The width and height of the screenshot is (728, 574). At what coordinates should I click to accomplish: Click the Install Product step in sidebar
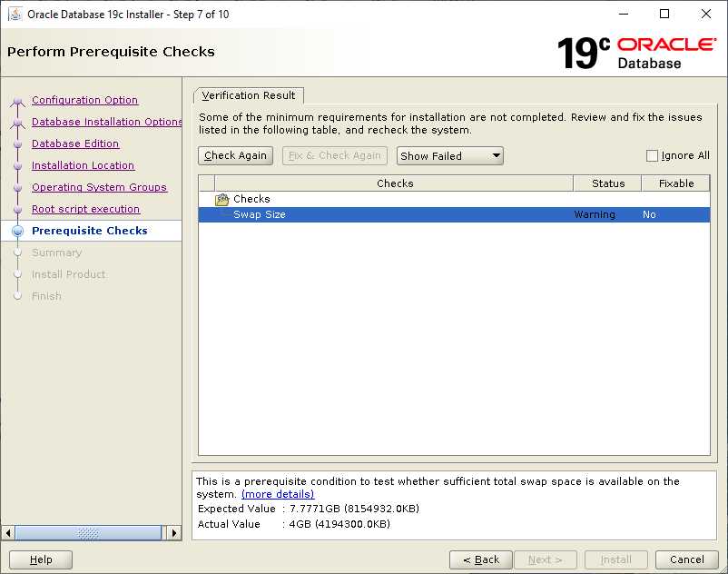click(x=69, y=274)
